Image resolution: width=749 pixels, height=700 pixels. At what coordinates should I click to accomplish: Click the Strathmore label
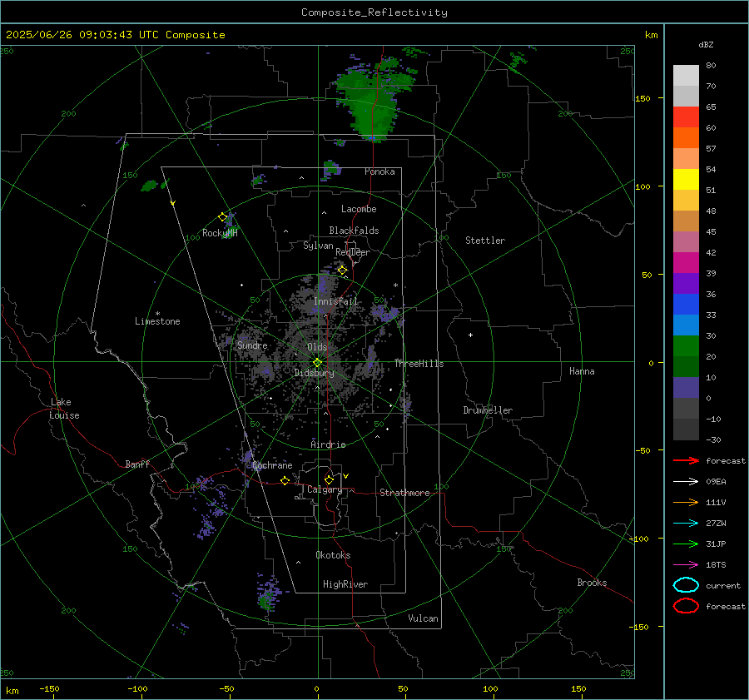(x=404, y=493)
